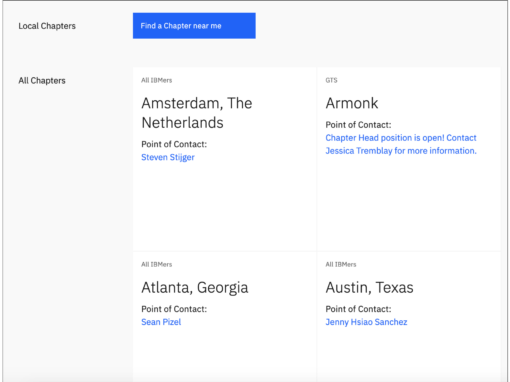Open Sean Pizel contact link
The image size is (510, 382).
coord(161,322)
